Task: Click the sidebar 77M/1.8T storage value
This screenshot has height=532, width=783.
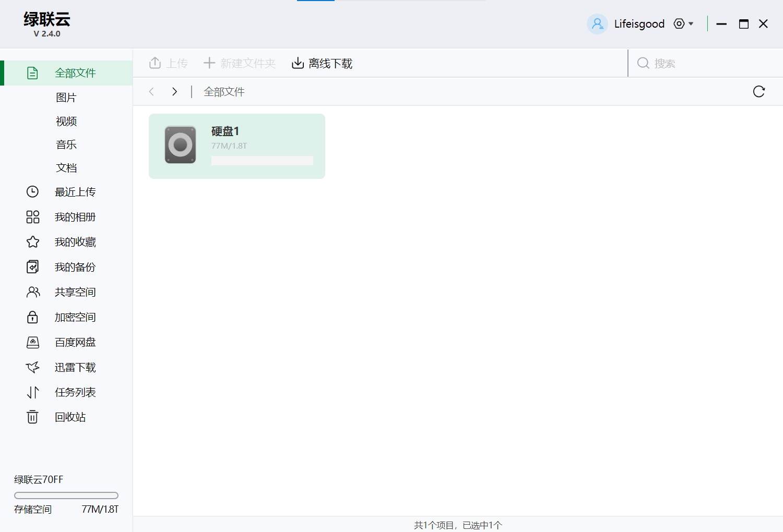Action: coord(100,509)
